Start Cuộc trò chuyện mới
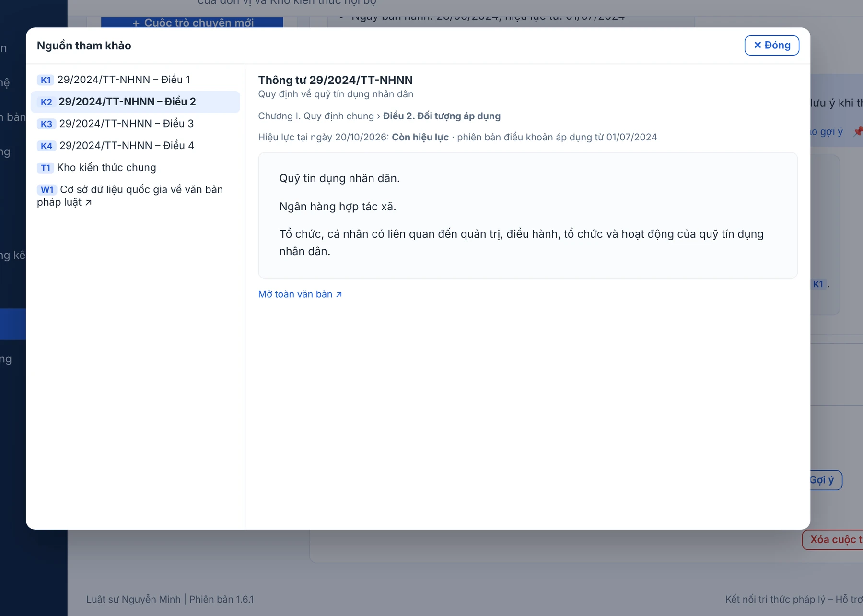The width and height of the screenshot is (863, 616). coord(192,23)
